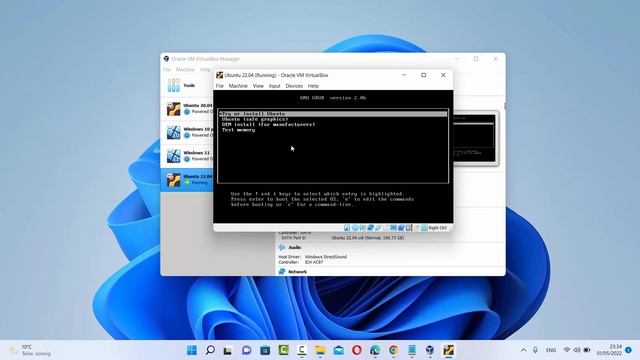Switch to running Ubuntu VM taskbar icon

click(x=449, y=350)
